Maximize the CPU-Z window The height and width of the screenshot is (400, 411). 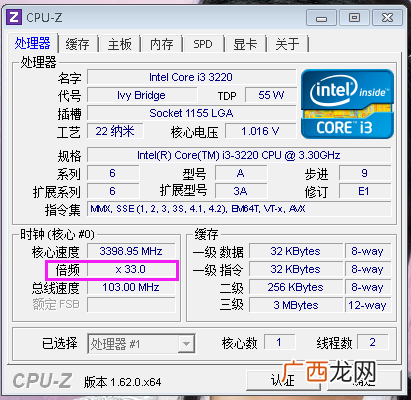[x=354, y=18]
